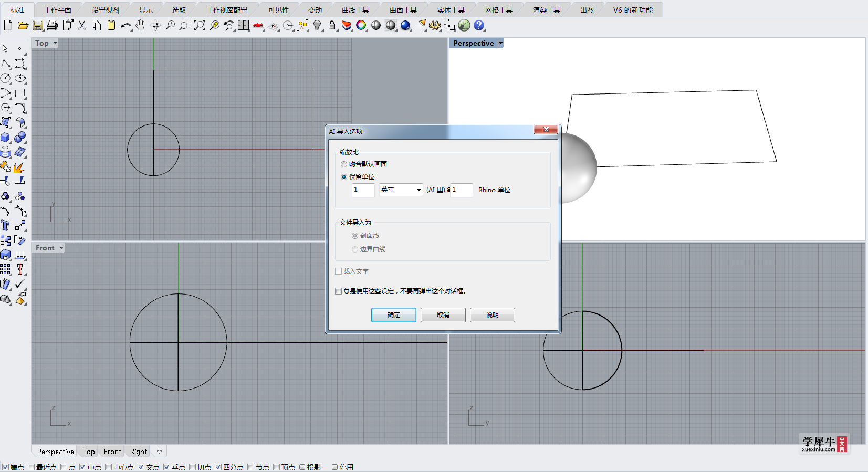Click the light bulb Hide objects icon
Viewport: 868px width, 472px height.
(317, 25)
